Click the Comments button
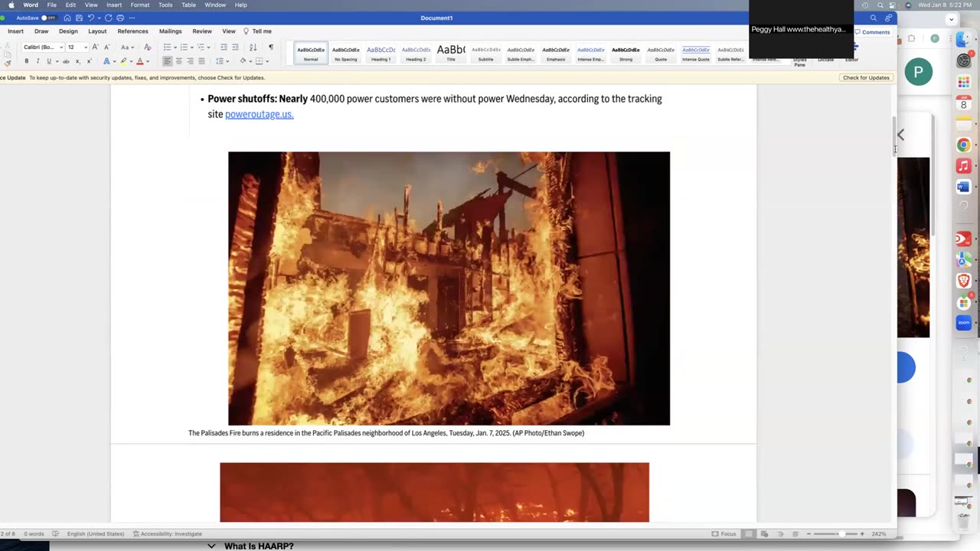This screenshot has height=551, width=980. [872, 32]
